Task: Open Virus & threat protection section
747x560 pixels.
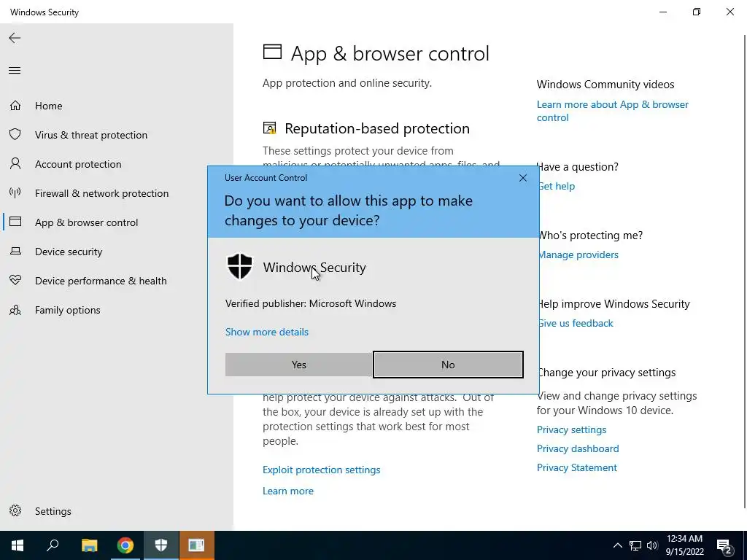Action: 91,135
